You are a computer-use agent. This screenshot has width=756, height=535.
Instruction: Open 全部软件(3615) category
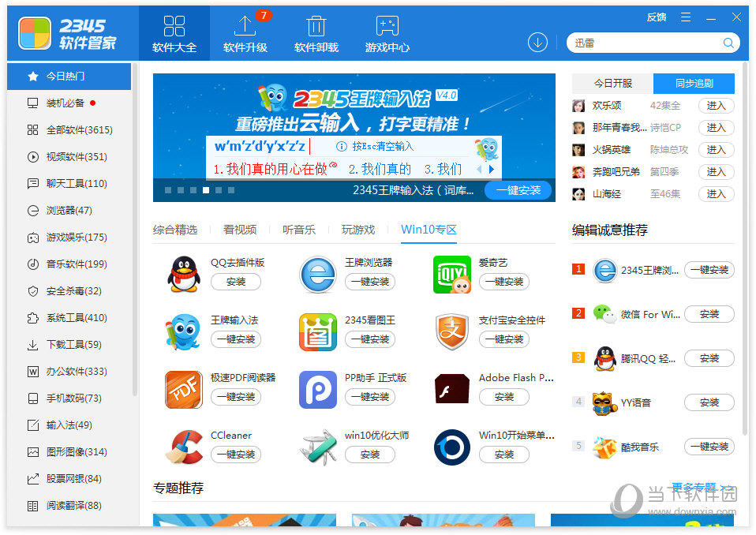point(69,130)
